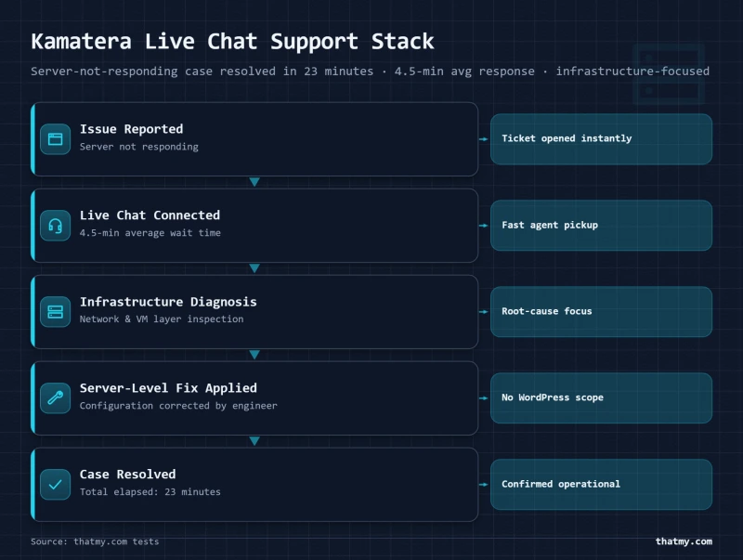The width and height of the screenshot is (743, 560).
Task: Click the wrench icon beside Server-Level Fix Applied
Action: point(56,398)
